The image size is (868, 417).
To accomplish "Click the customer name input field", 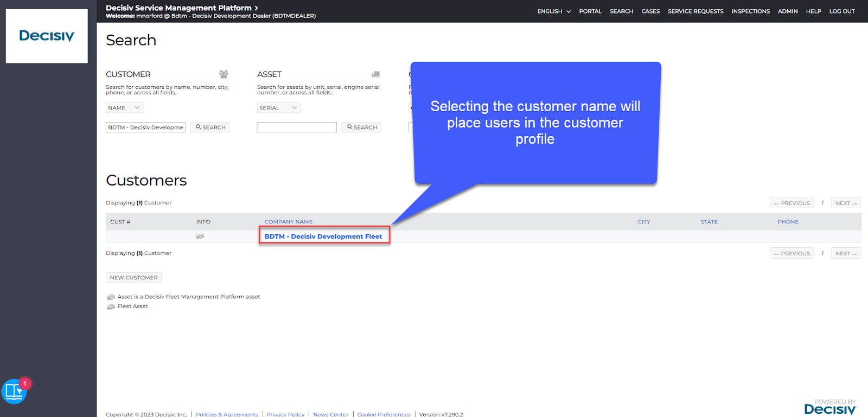I will point(145,127).
